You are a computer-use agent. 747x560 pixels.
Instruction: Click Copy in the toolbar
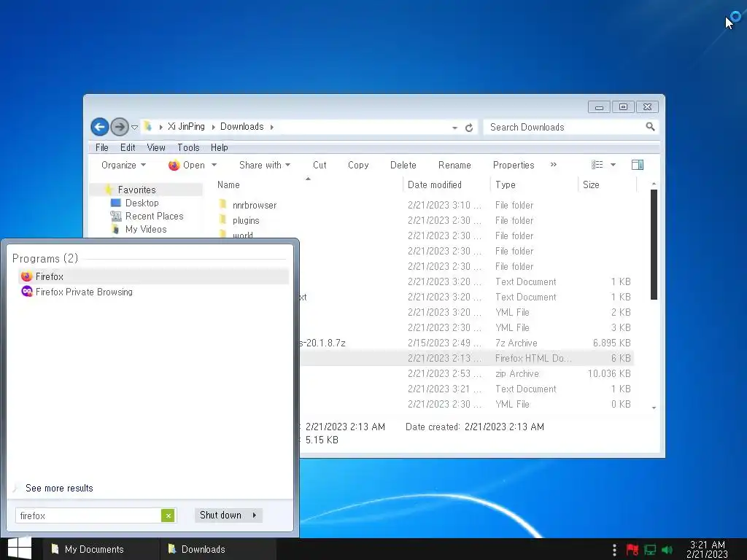pyautogui.click(x=357, y=166)
